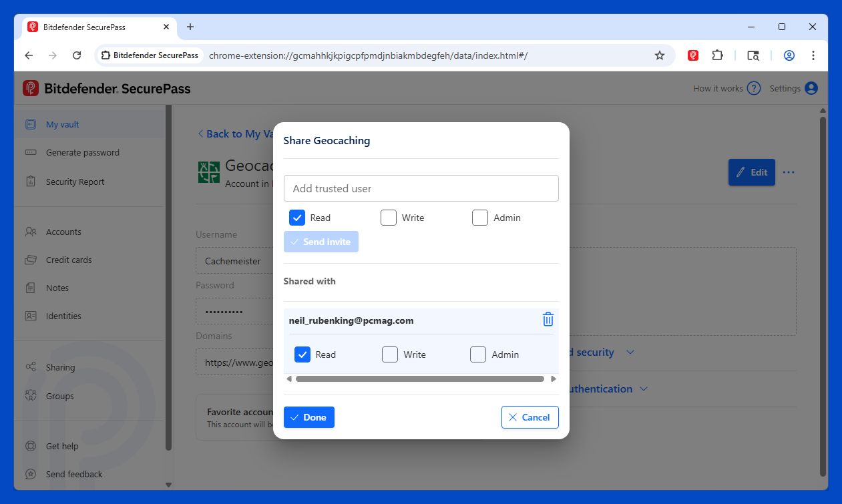Screen dimensions: 842x504
Task: Click the Groups sidebar icon
Action: click(x=31, y=396)
